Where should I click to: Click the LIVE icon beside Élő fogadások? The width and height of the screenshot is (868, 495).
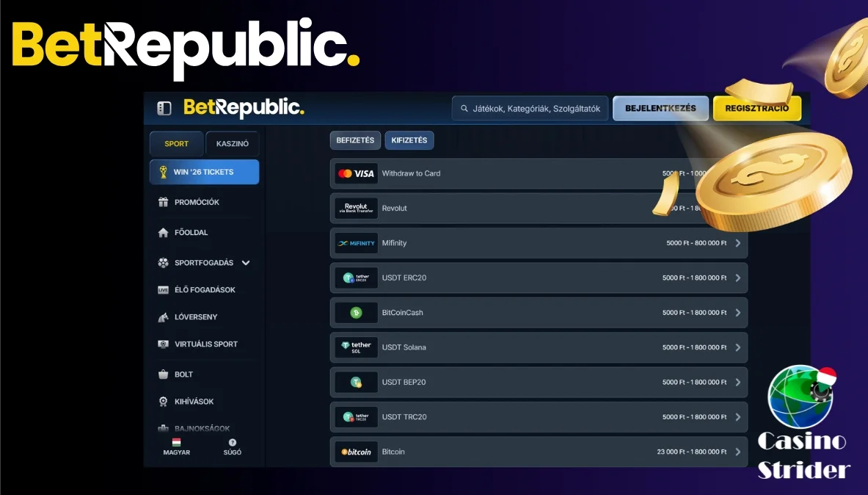pos(164,290)
